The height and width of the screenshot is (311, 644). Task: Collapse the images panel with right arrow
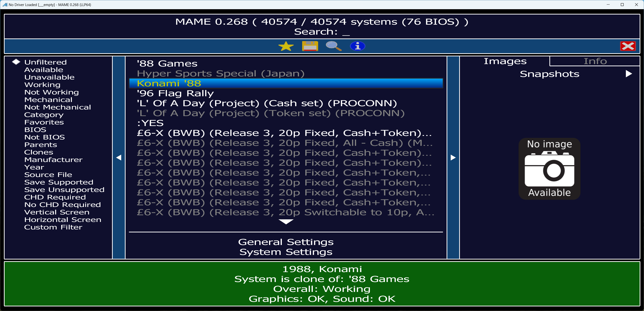click(x=453, y=157)
